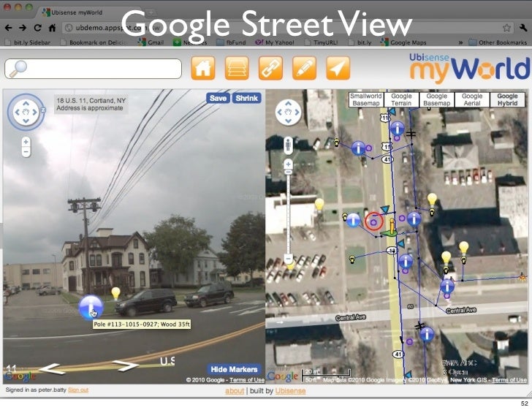Viewport: 532px width, 410px height.
Task: Click the top blue info marker beside route 11
Action: pos(398,129)
